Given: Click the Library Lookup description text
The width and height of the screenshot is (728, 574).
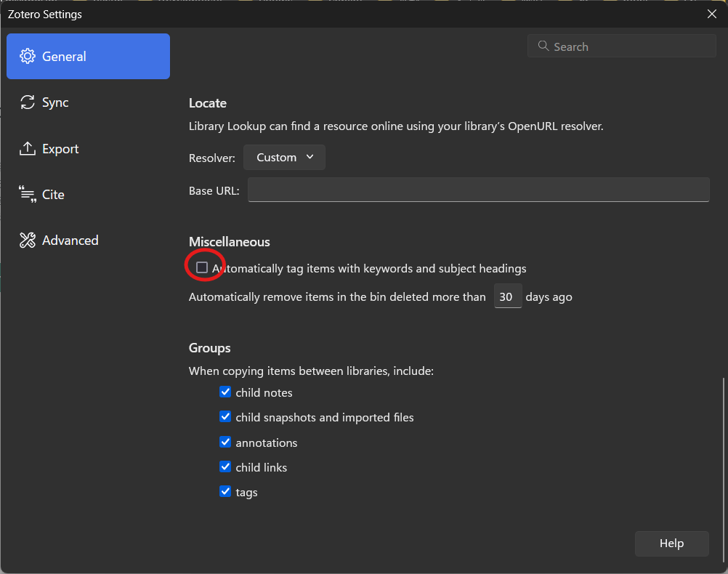Looking at the screenshot, I should pyautogui.click(x=396, y=126).
